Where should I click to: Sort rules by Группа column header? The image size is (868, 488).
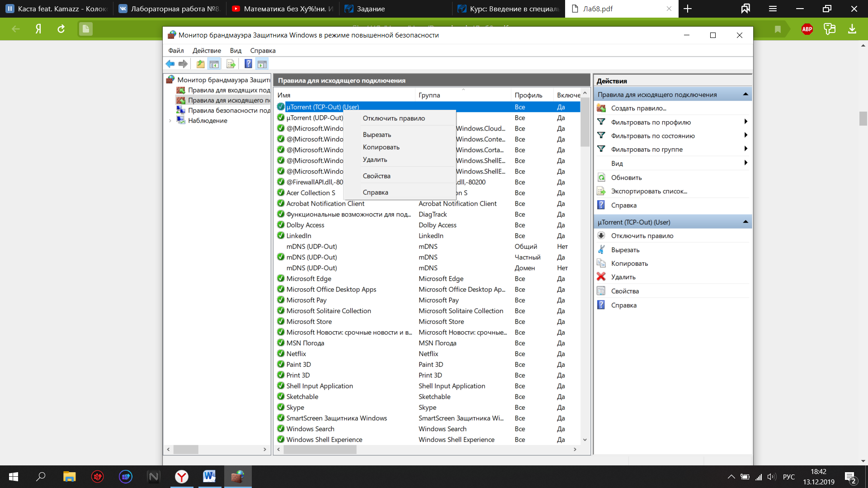[x=463, y=95]
